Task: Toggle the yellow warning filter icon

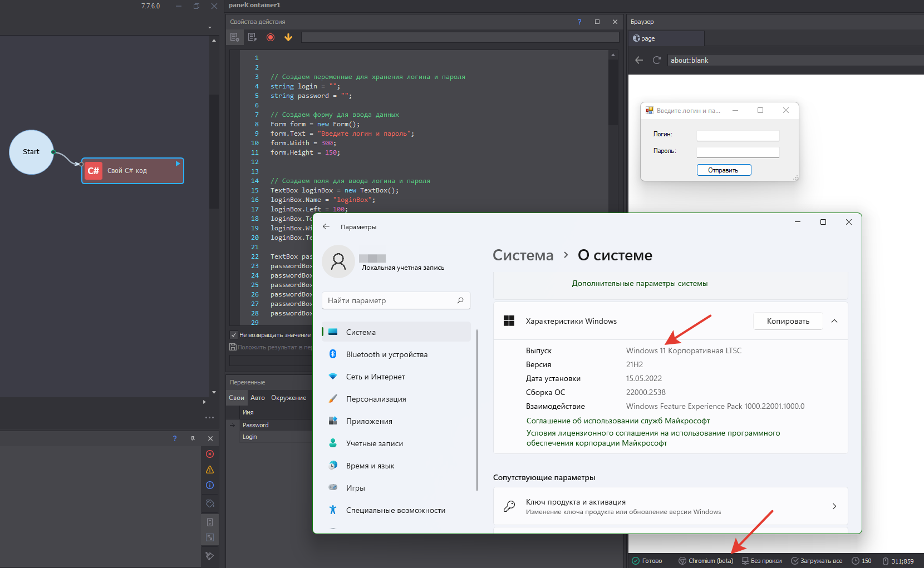Action: 210,470
